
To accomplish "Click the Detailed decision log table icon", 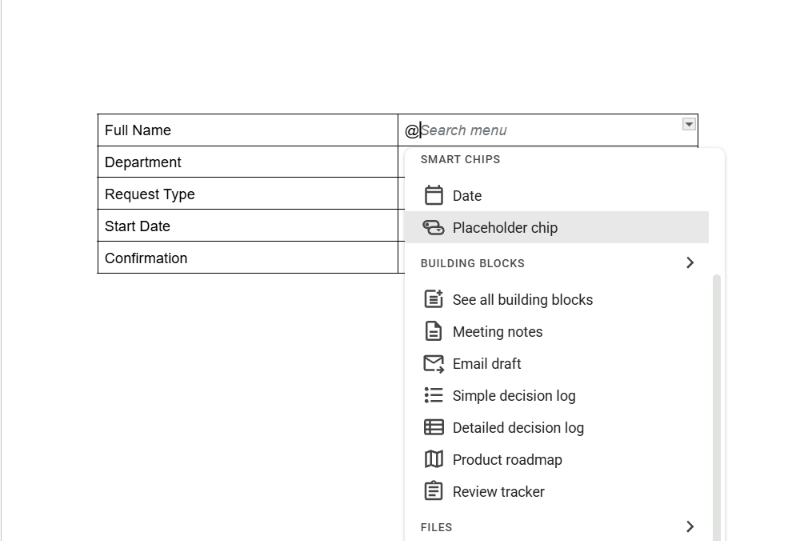I will (x=433, y=427).
